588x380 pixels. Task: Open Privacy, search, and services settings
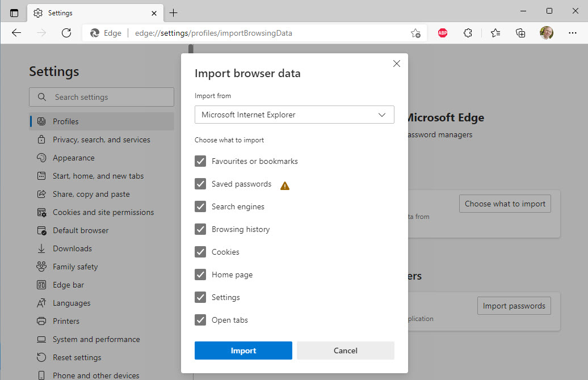click(102, 140)
